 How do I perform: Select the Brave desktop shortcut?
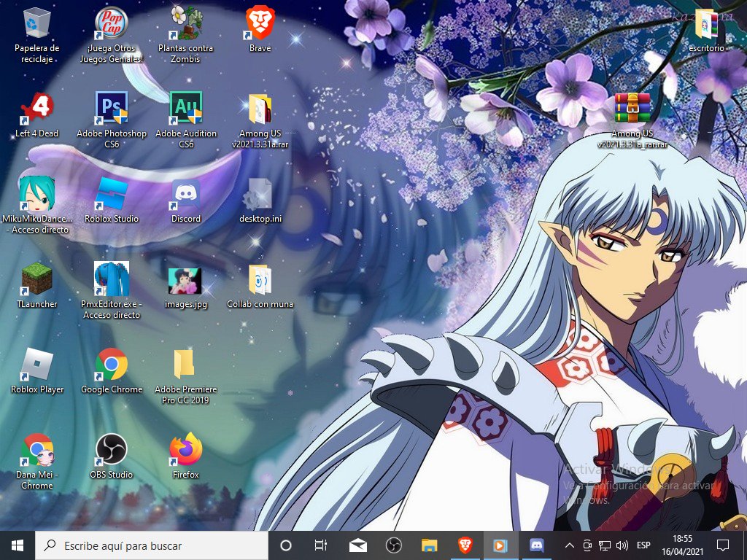coord(260,30)
